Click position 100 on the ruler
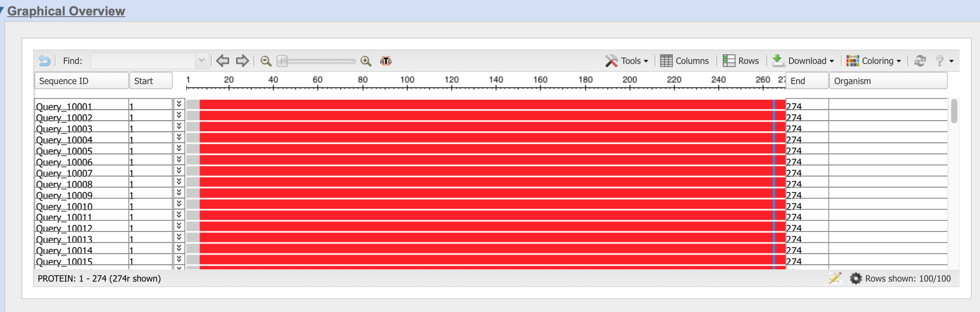This screenshot has width=980, height=312. click(407, 80)
